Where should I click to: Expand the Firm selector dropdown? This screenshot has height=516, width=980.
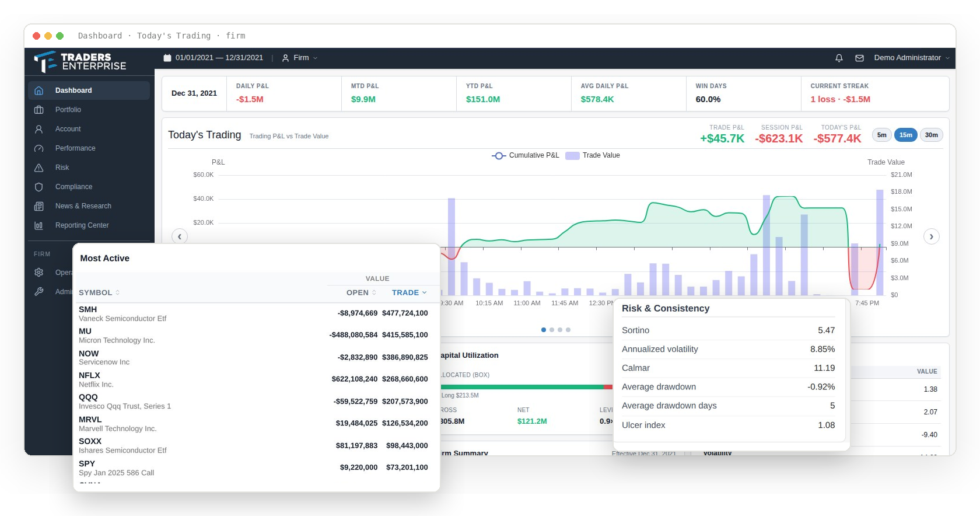300,58
